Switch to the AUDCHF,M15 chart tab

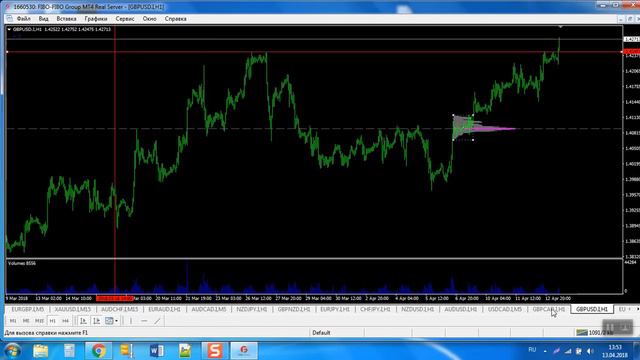(120, 309)
